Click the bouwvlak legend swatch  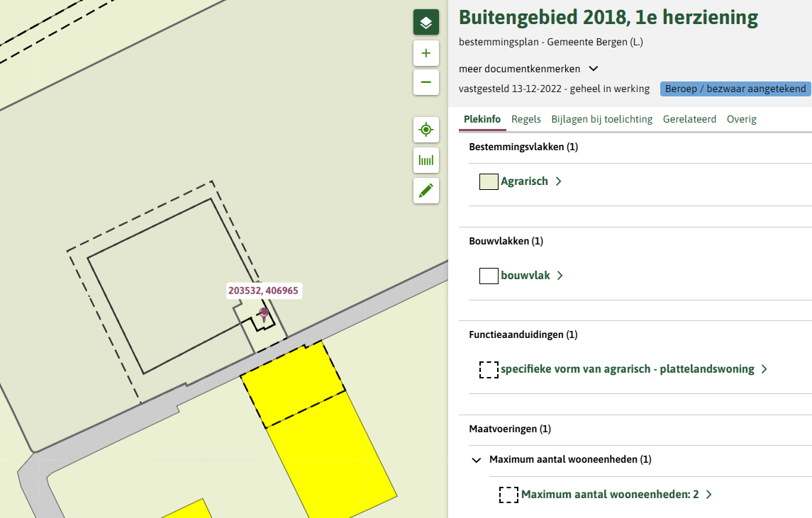489,276
